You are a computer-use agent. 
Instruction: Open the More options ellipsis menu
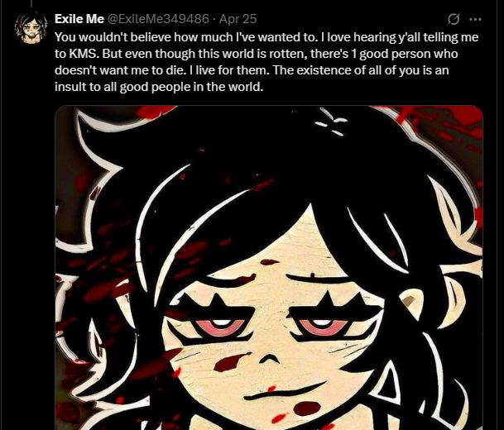point(475,19)
